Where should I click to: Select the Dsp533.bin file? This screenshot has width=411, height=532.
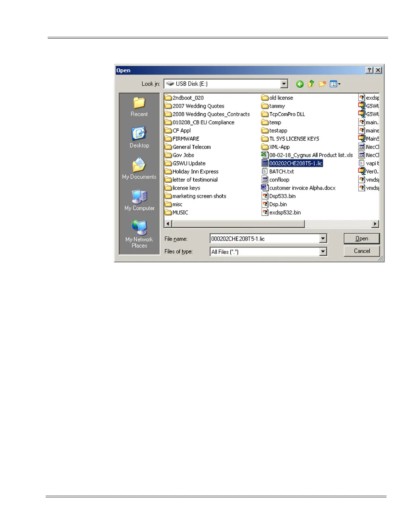(x=278, y=196)
